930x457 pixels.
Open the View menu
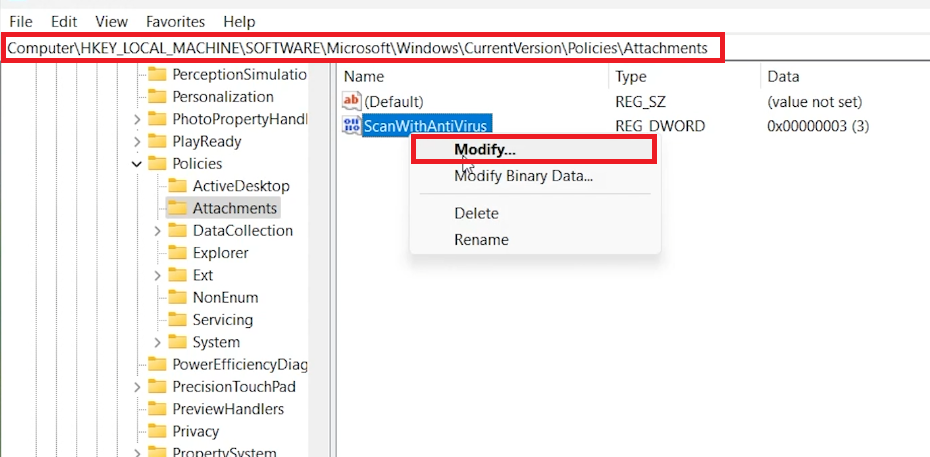pyautogui.click(x=112, y=22)
